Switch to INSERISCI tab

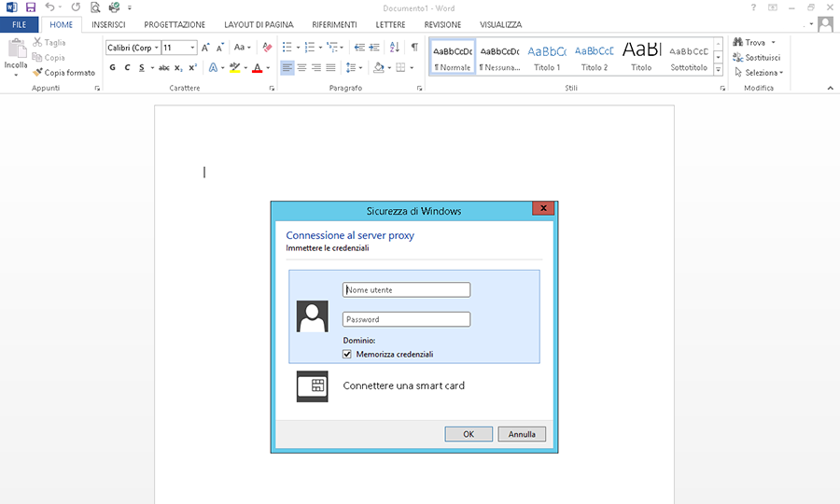click(x=108, y=24)
